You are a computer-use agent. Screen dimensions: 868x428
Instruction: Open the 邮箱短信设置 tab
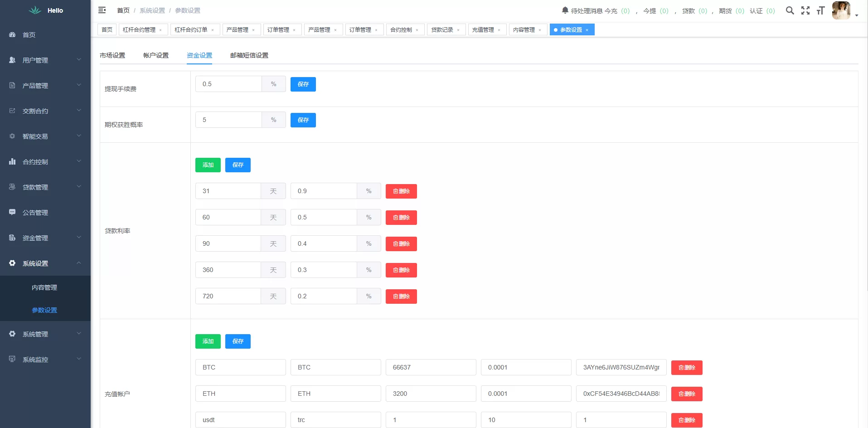pyautogui.click(x=249, y=55)
